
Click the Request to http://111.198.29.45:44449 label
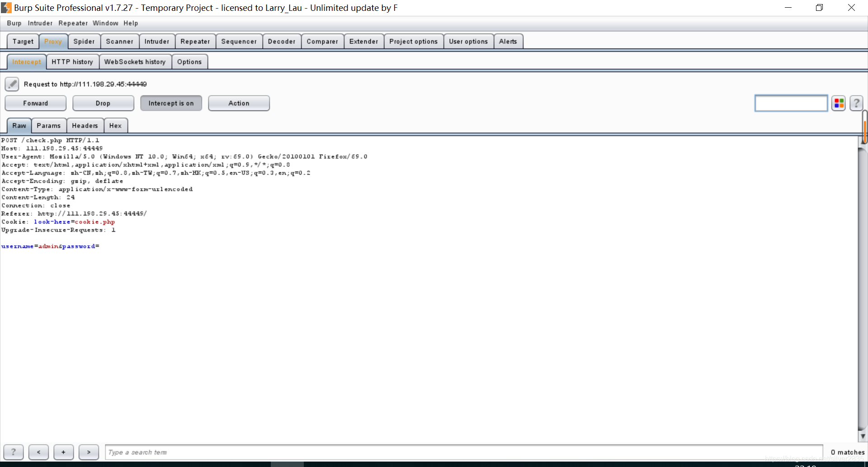(85, 84)
